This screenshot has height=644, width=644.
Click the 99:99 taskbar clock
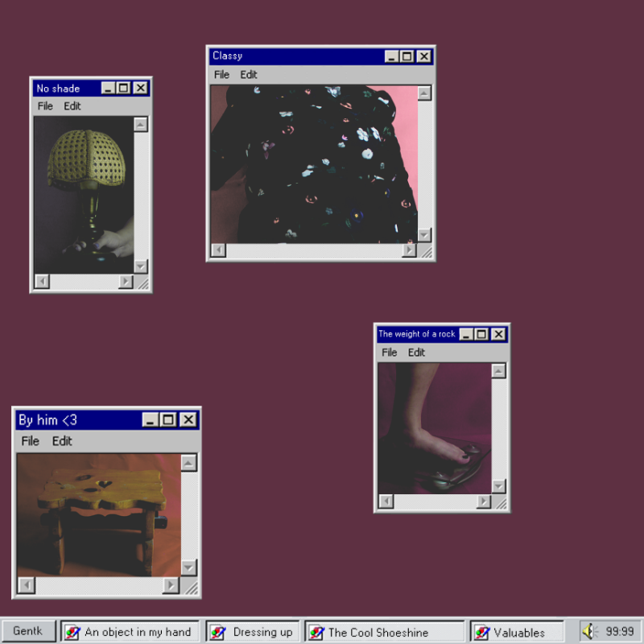619,632
